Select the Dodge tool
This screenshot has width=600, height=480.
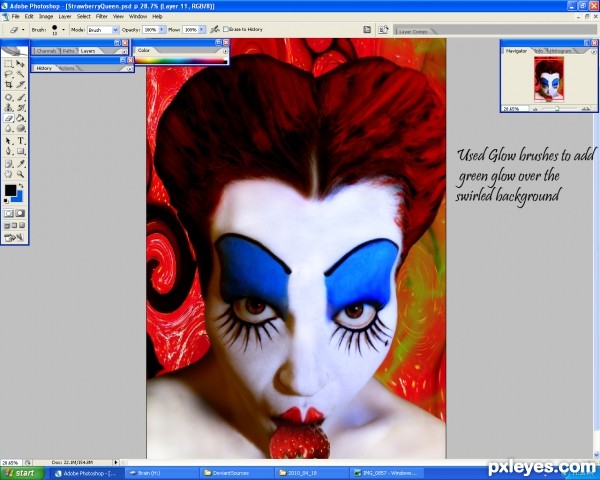(20, 128)
